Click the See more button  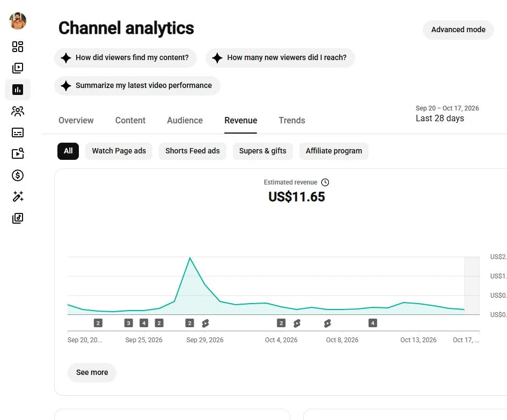point(92,372)
